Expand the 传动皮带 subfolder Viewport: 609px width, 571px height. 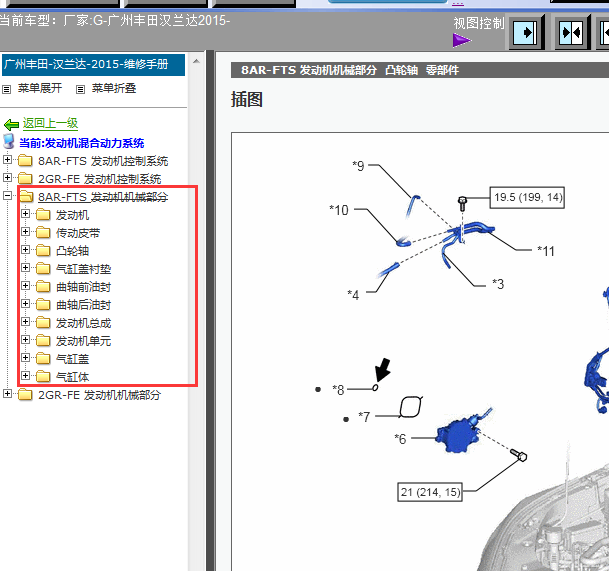(x=26, y=232)
